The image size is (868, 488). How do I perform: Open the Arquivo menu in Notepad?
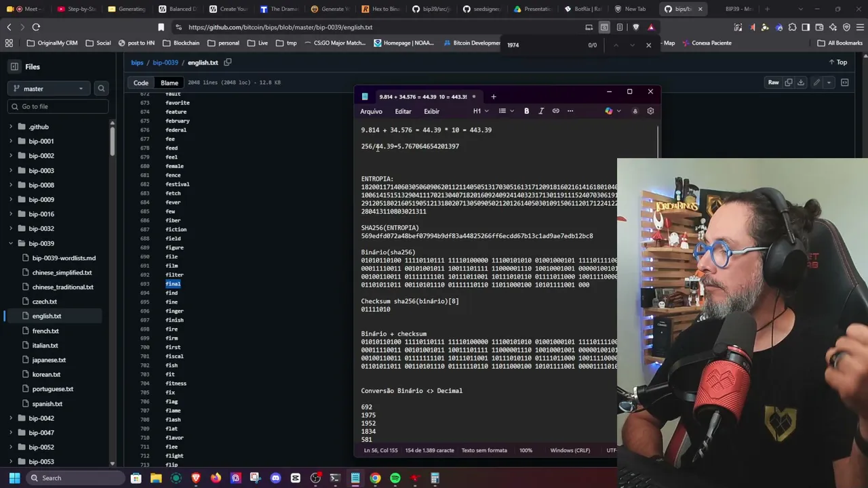pos(371,111)
